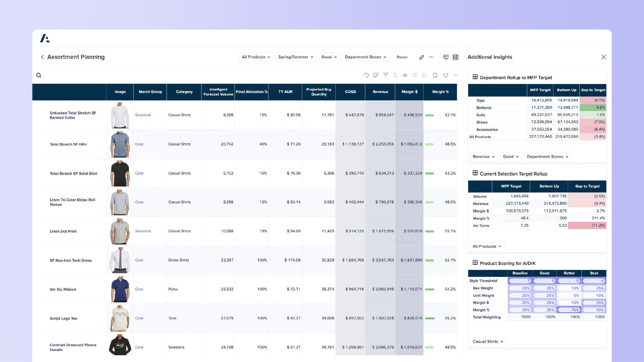Image resolution: width=644 pixels, height=362 pixels.
Task: Open the comments icon near Additional insights
Action: coord(446,57)
